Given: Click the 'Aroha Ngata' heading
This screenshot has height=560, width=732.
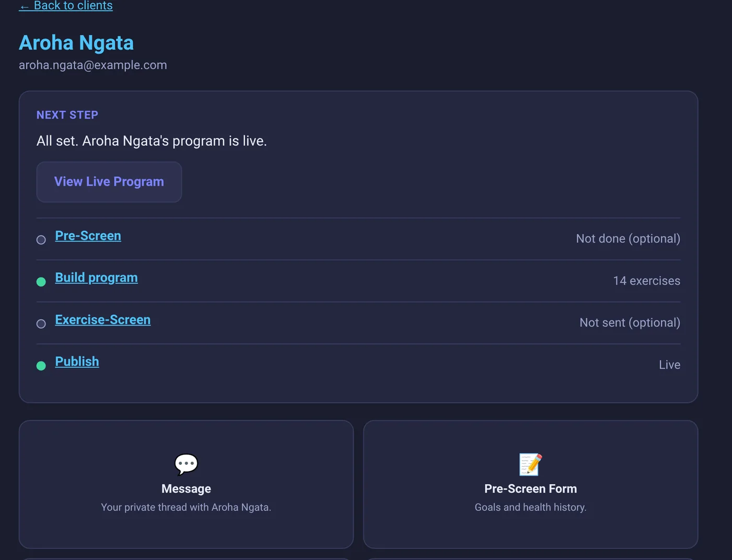Looking at the screenshot, I should [x=76, y=43].
